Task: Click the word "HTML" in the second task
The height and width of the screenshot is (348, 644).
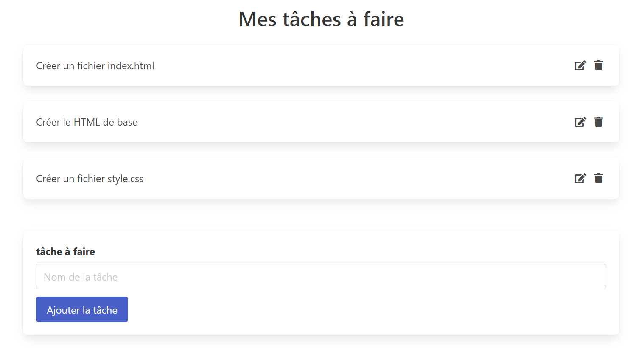Action: point(87,122)
